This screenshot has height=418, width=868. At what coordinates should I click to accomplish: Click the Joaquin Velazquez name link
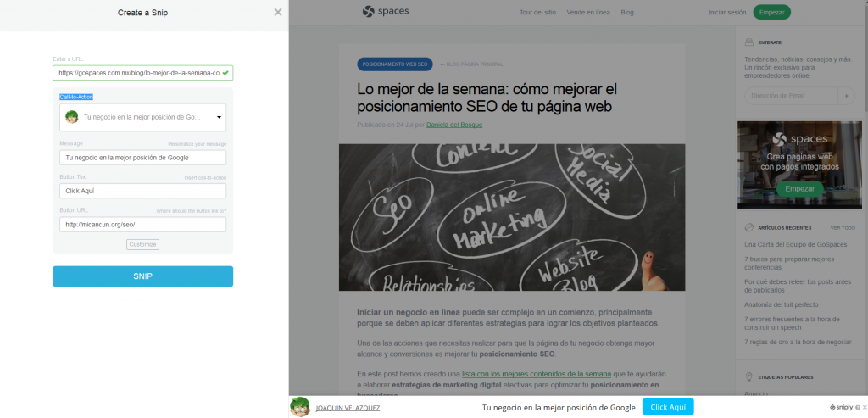(x=348, y=408)
